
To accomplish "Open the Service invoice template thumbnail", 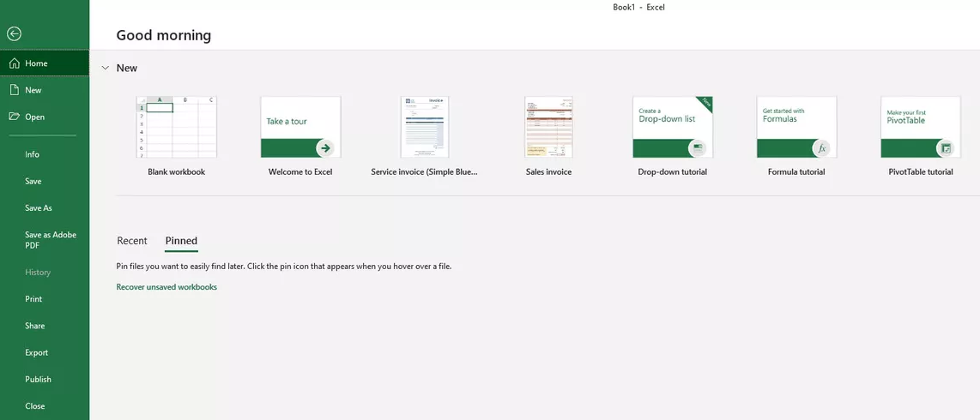I will (425, 127).
